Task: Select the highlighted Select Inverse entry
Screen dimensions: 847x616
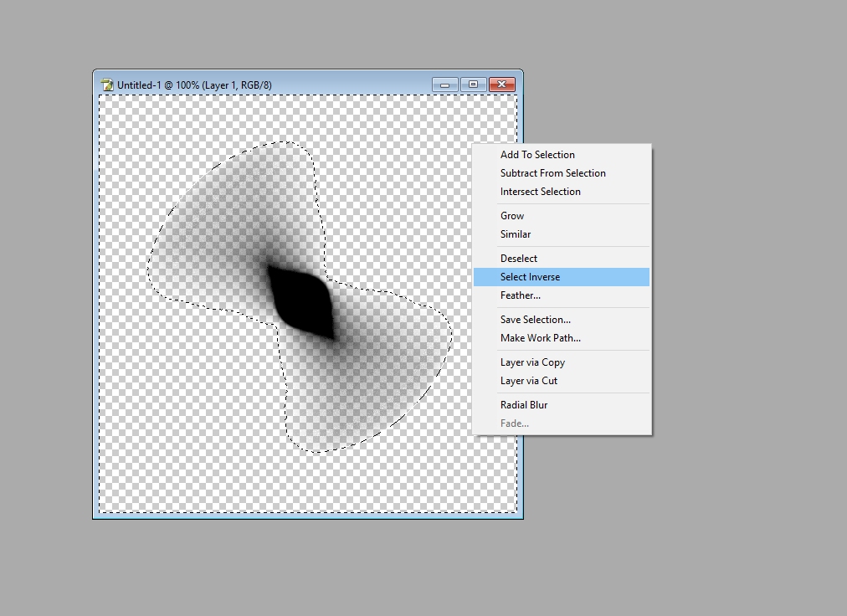Action: coord(562,277)
